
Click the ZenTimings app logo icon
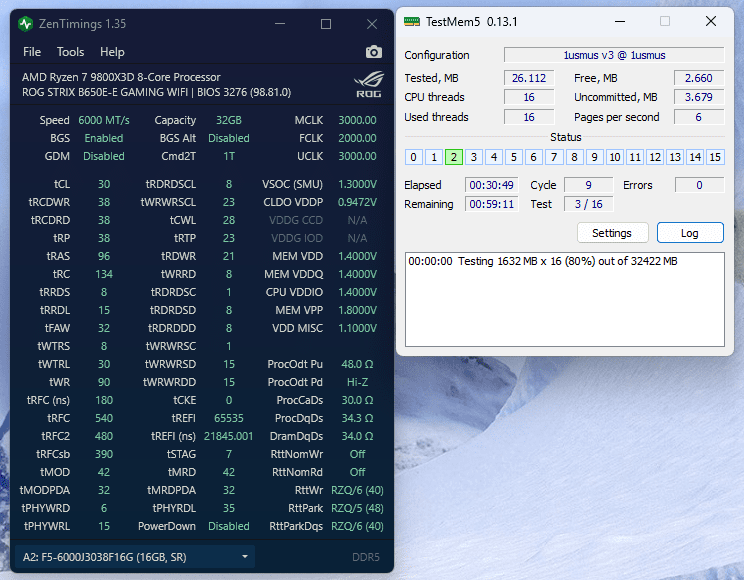[x=25, y=24]
